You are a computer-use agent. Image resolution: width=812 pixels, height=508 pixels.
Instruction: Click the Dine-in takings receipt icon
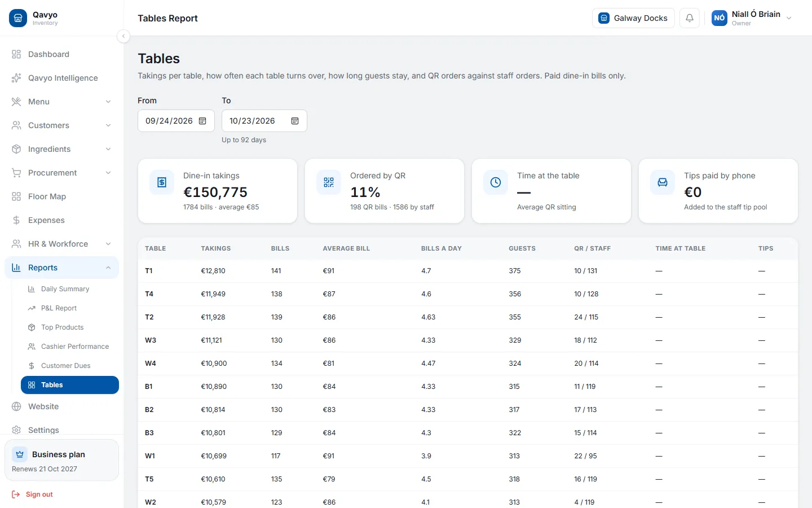coord(162,182)
